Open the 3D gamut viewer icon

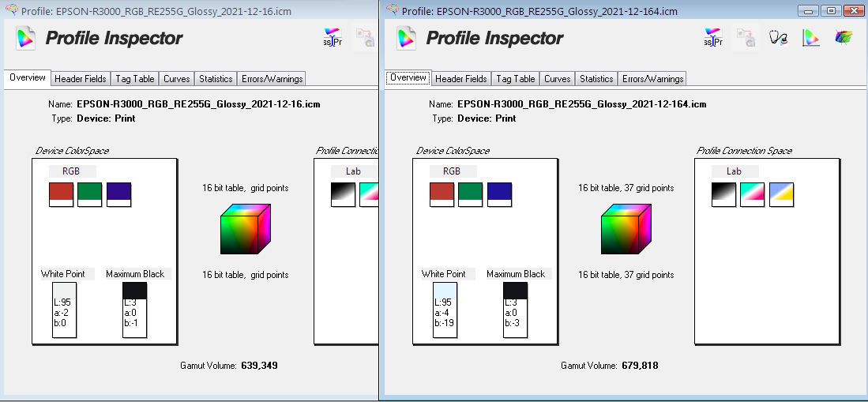point(844,38)
